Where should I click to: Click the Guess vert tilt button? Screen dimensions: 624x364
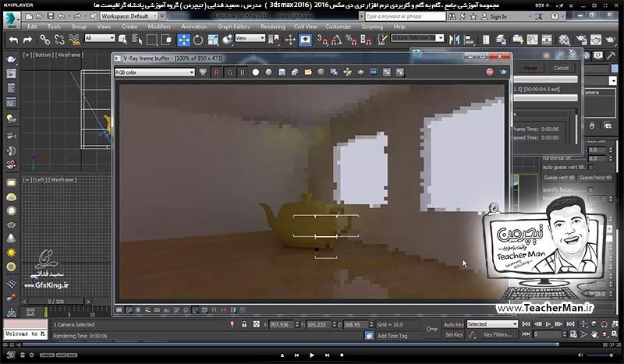pyautogui.click(x=559, y=178)
